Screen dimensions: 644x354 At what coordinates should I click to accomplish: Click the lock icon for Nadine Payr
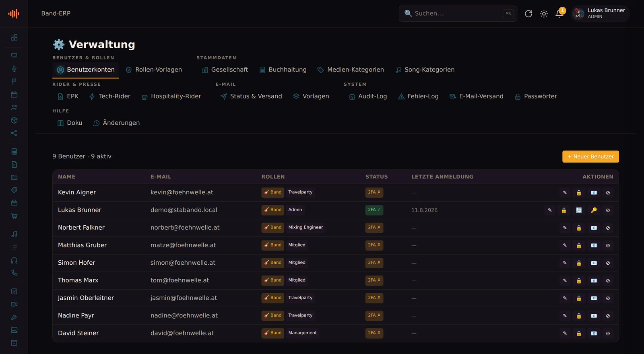pyautogui.click(x=579, y=316)
